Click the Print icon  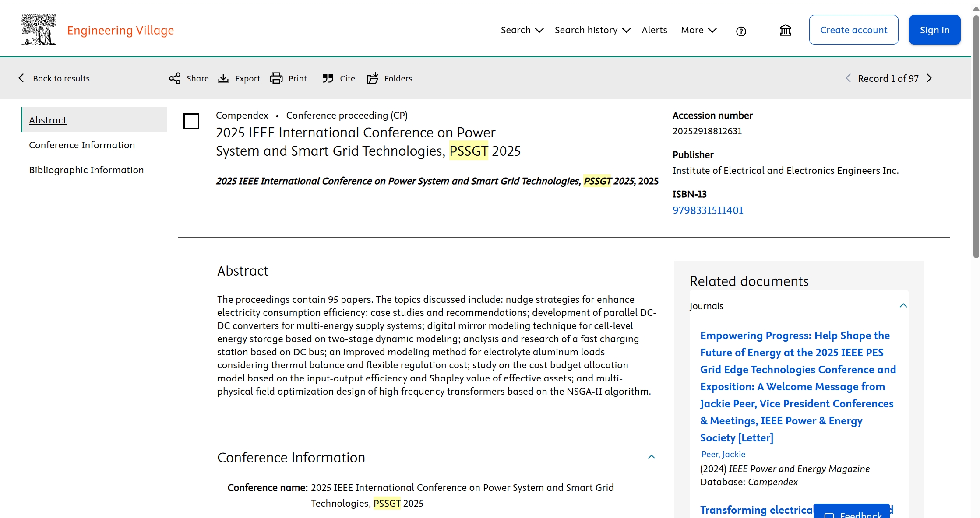(276, 78)
